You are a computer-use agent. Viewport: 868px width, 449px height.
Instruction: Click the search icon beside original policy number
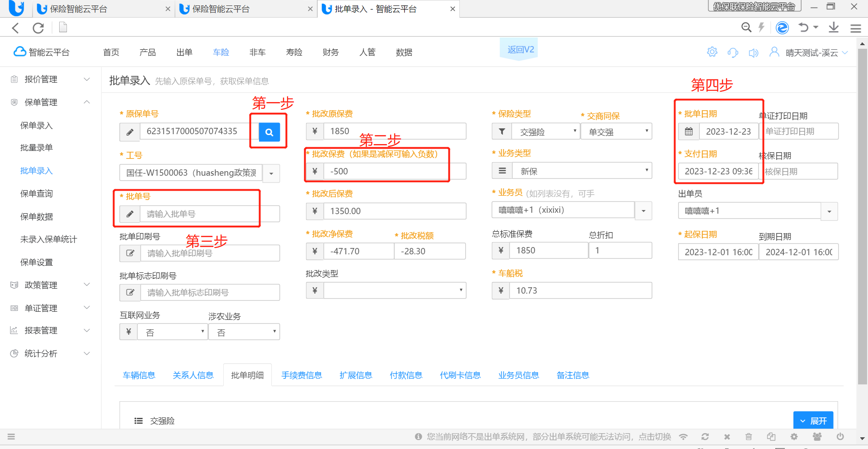pyautogui.click(x=269, y=132)
